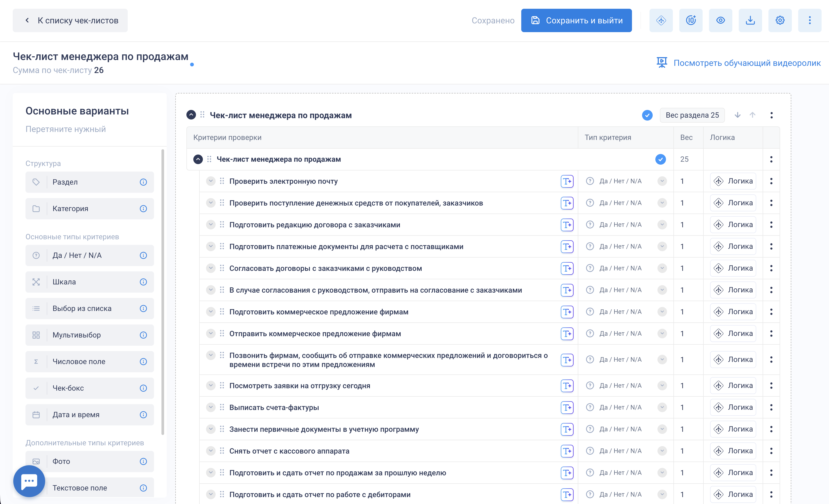The width and height of the screenshot is (829, 504).
Task: Click the logic diamond icon in top toolbar
Action: [661, 20]
